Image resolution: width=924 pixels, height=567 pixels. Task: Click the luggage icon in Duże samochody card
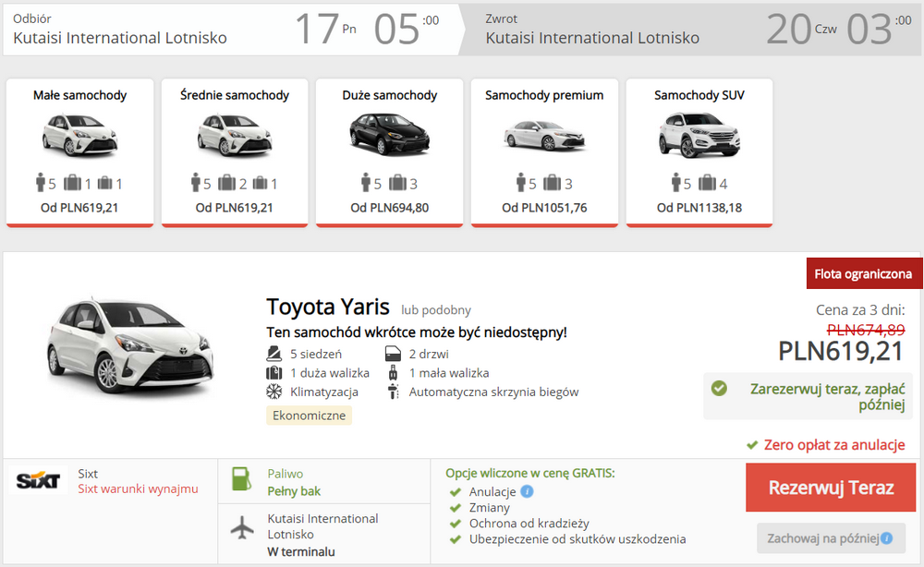[x=397, y=183]
